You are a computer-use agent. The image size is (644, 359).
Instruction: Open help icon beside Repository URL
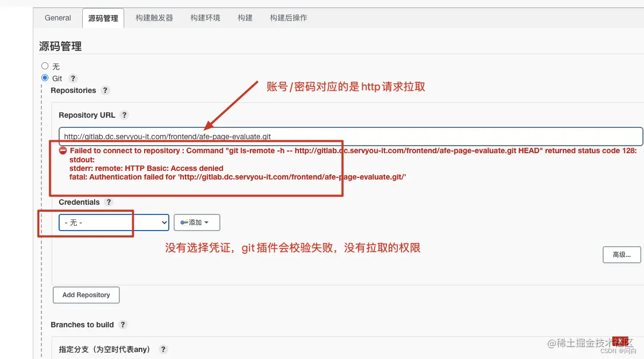(124, 115)
